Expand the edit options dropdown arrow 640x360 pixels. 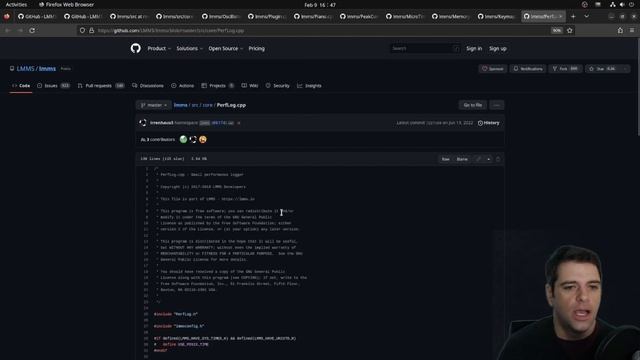(489, 159)
